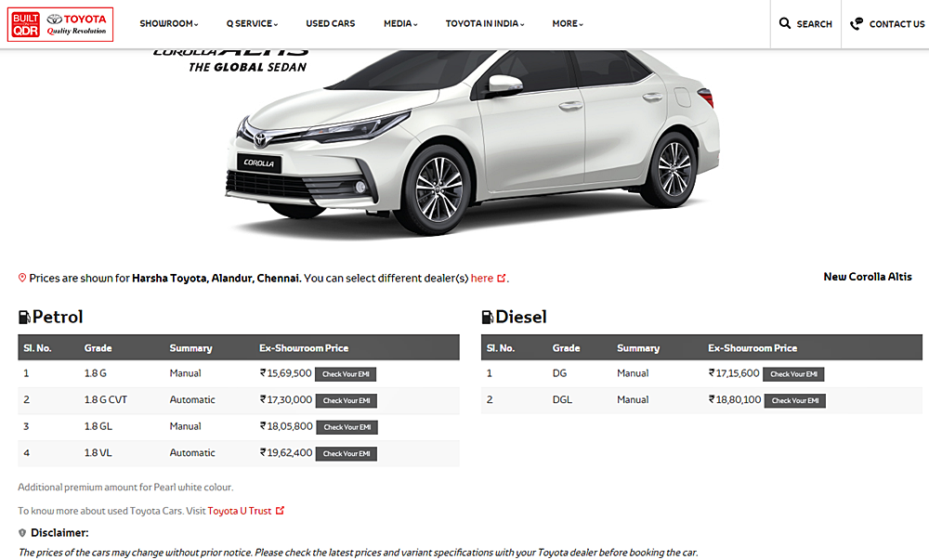Click the Disclaimer shield icon
This screenshot has width=929, height=560.
click(x=22, y=533)
